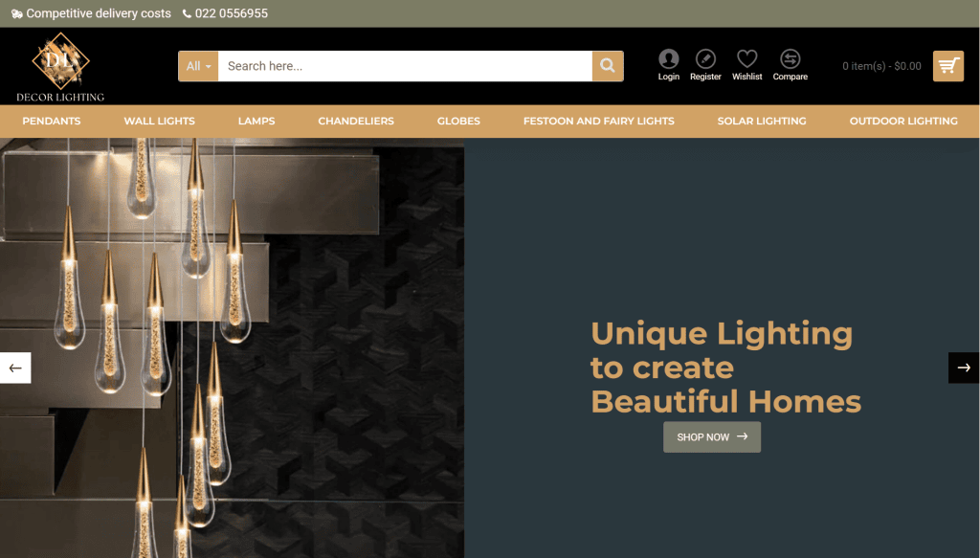Viewport: 980px width, 558px height.
Task: Go to previous slide arrow
Action: (15, 368)
